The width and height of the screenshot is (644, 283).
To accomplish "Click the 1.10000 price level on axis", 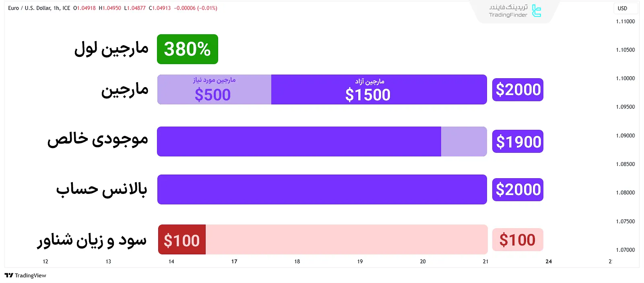I will 625,79.
